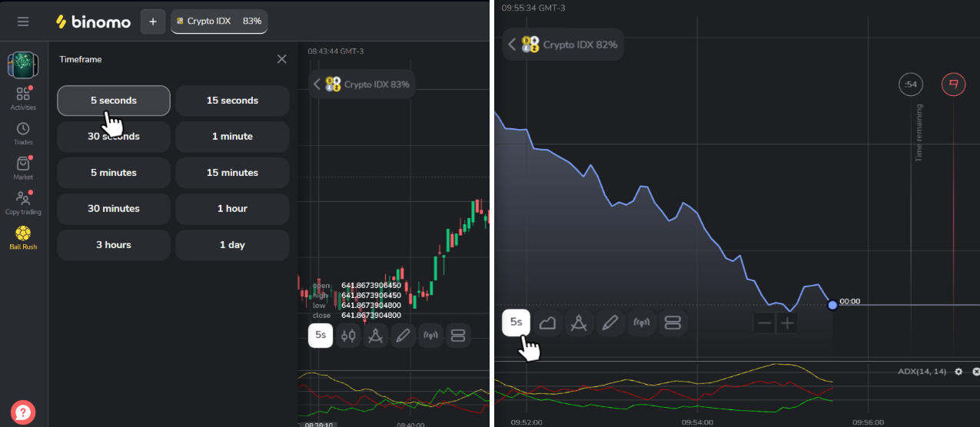This screenshot has height=427, width=980.
Task: Click the :54 time remaining marker
Action: [911, 84]
